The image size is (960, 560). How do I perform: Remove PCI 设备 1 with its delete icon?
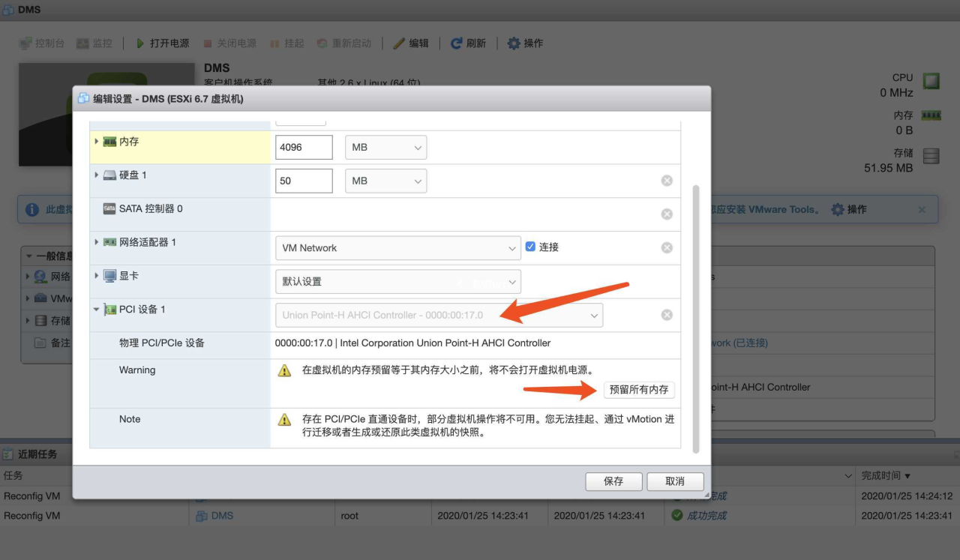666,315
